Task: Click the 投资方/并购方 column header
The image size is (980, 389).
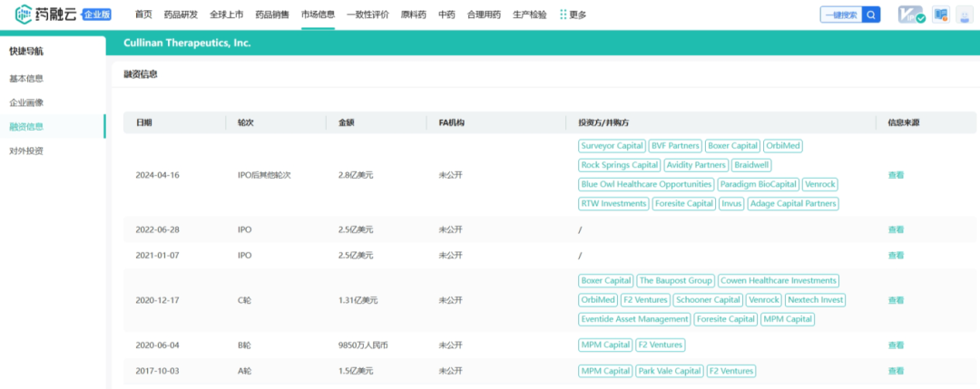Action: click(603, 123)
